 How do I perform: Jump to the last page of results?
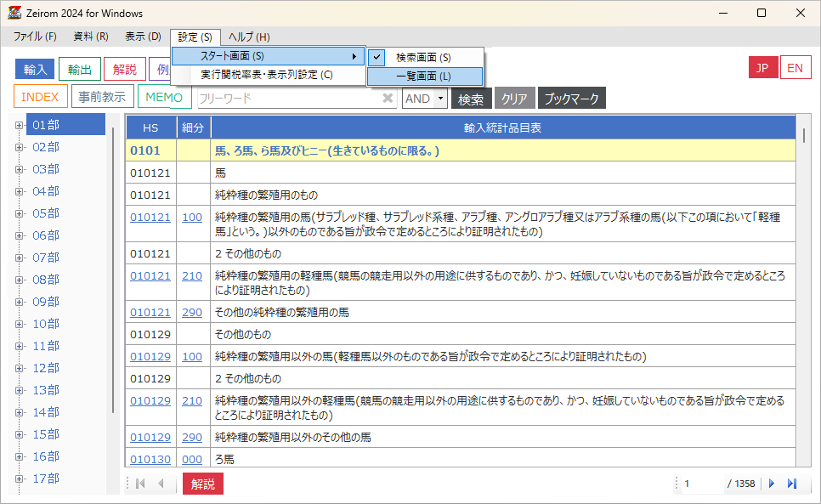(792, 484)
